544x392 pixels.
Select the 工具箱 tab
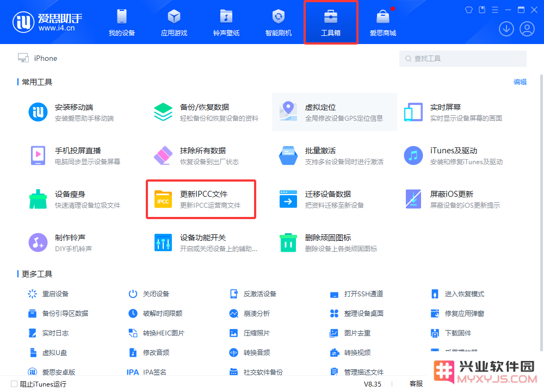(x=331, y=22)
